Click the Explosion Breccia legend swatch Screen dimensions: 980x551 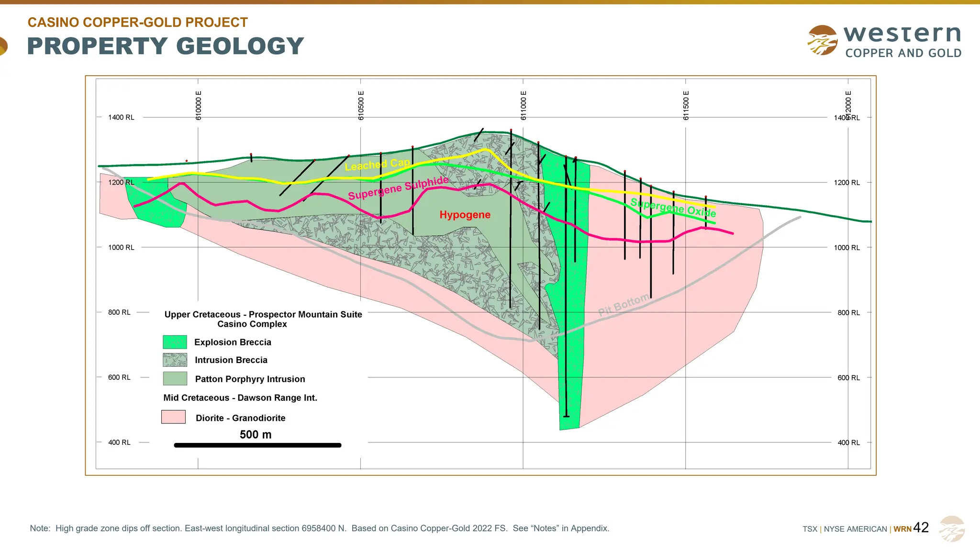175,342
